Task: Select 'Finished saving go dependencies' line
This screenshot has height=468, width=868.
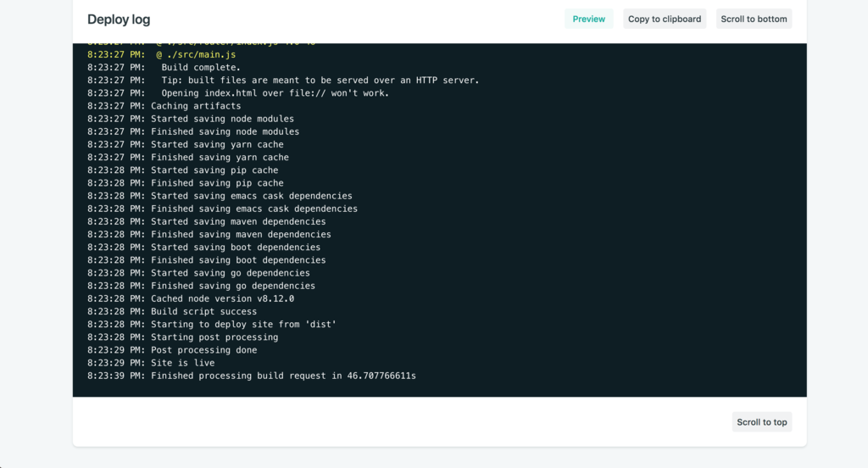Action: 202,286
